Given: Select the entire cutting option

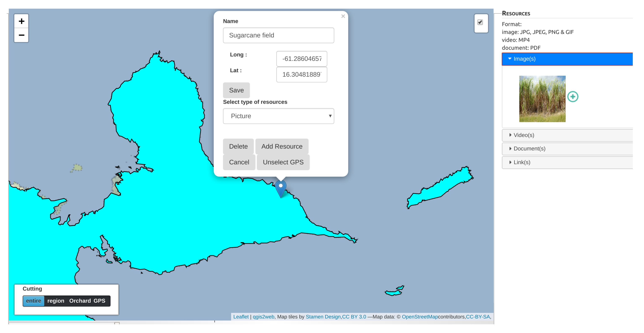Looking at the screenshot, I should [x=34, y=301].
